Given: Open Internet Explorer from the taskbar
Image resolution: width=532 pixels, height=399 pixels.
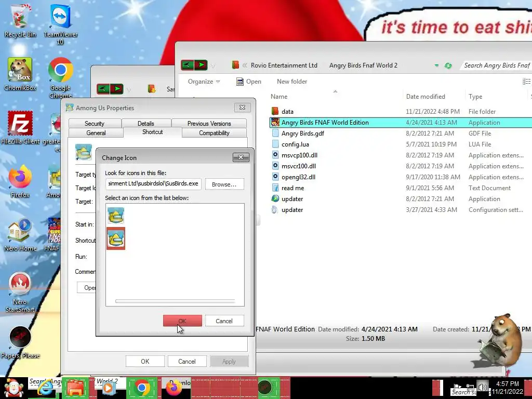Looking at the screenshot, I should (x=45, y=389).
